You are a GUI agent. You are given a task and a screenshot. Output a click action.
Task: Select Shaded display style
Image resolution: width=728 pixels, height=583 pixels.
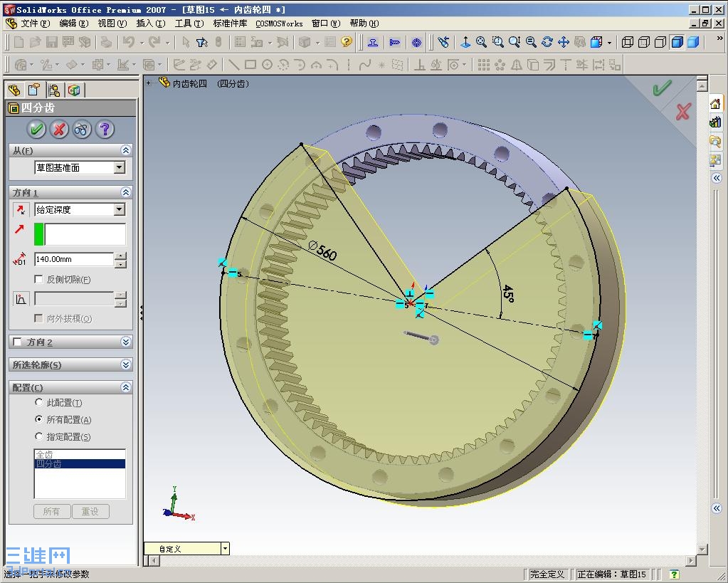(x=693, y=42)
